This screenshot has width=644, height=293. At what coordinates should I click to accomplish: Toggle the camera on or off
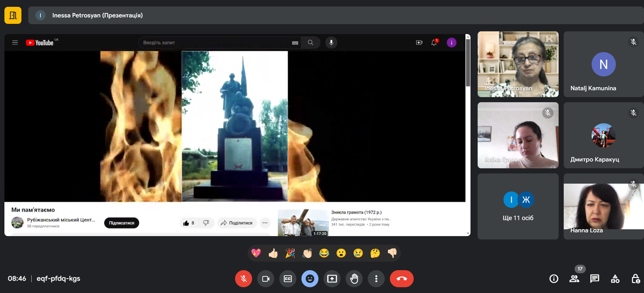point(266,279)
